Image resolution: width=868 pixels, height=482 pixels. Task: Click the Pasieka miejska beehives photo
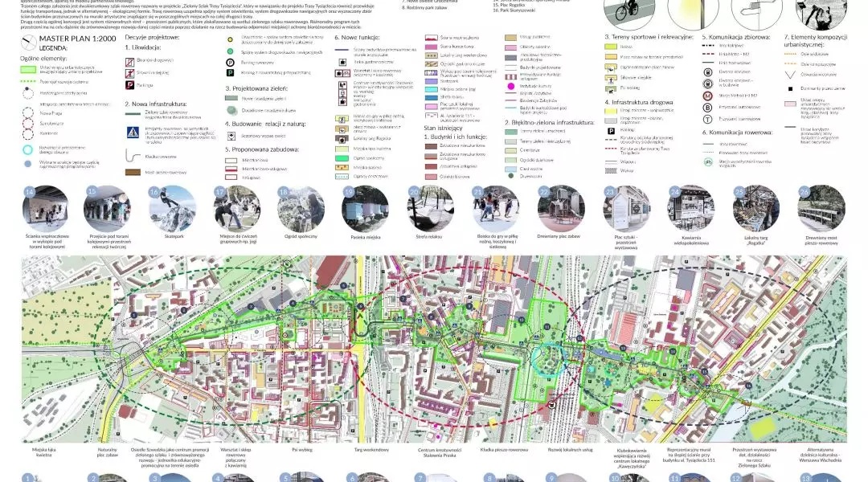point(366,209)
